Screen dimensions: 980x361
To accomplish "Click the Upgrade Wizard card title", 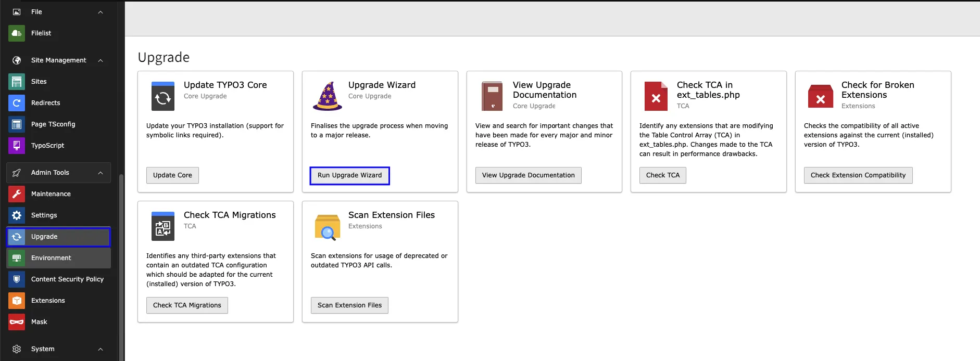I will coord(382,85).
